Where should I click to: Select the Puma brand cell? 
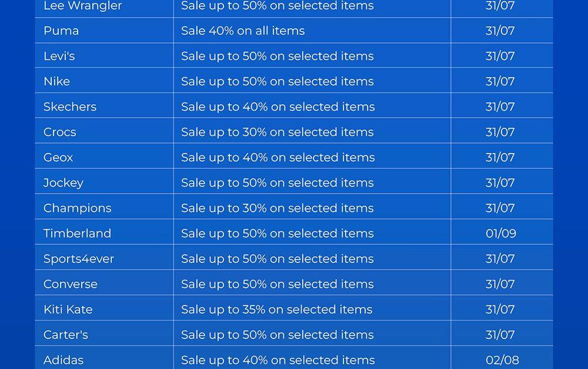pyautogui.click(x=61, y=31)
